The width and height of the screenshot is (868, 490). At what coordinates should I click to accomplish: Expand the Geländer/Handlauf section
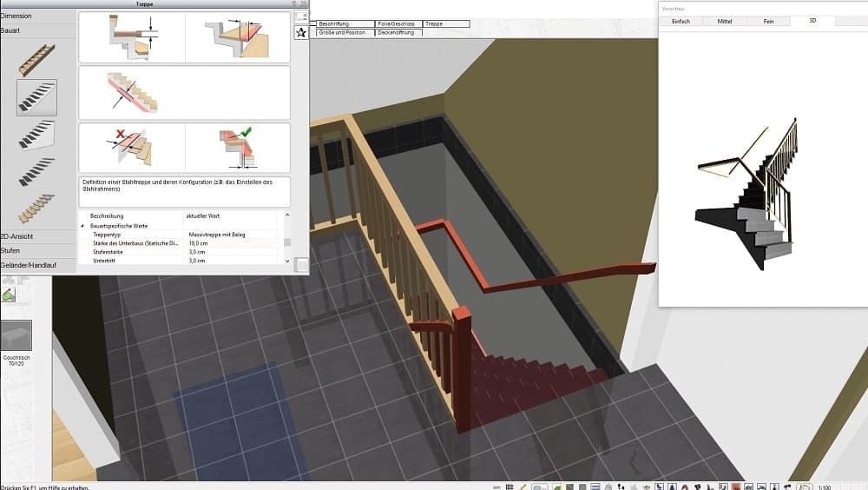[x=37, y=265]
